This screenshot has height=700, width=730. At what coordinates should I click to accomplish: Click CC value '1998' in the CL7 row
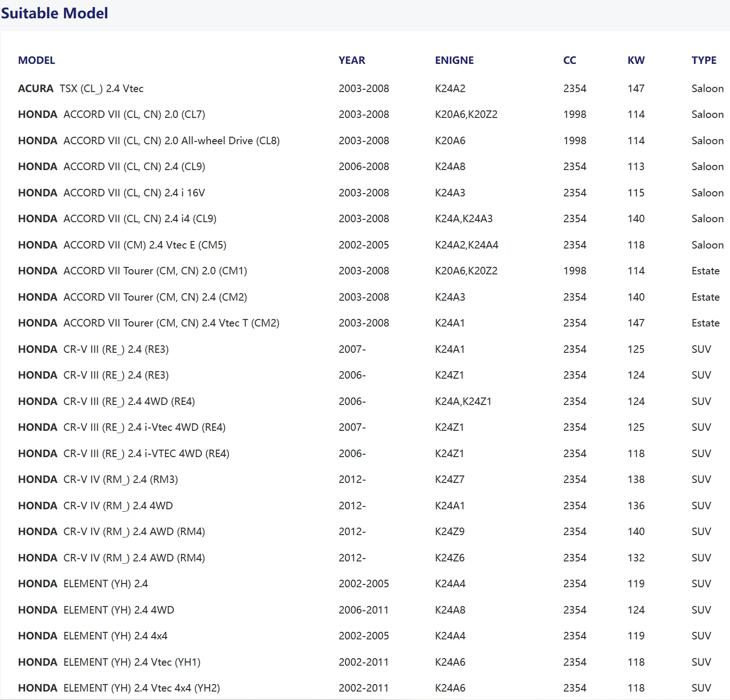(x=574, y=114)
